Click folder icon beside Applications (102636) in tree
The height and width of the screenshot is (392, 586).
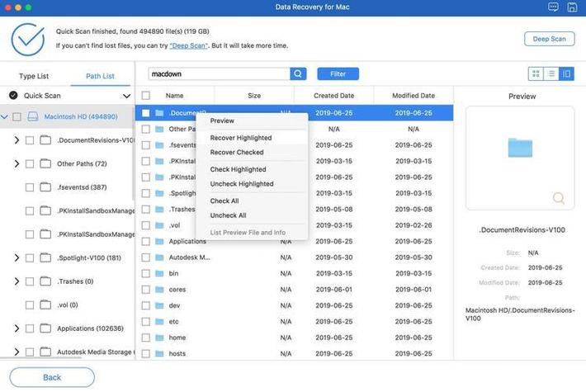pos(45,328)
